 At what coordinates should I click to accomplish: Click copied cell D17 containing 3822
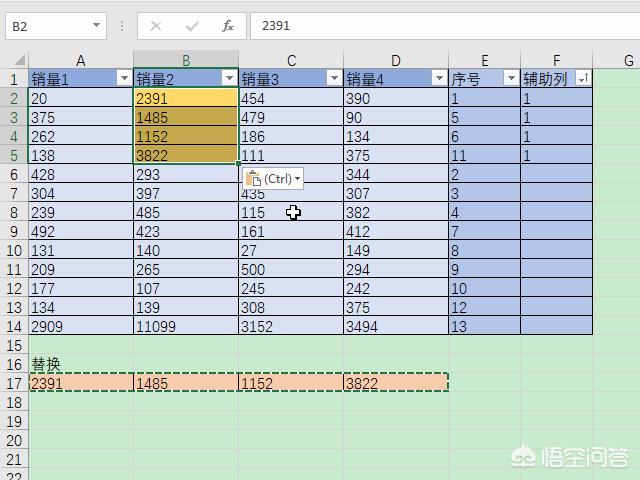pyautogui.click(x=396, y=383)
